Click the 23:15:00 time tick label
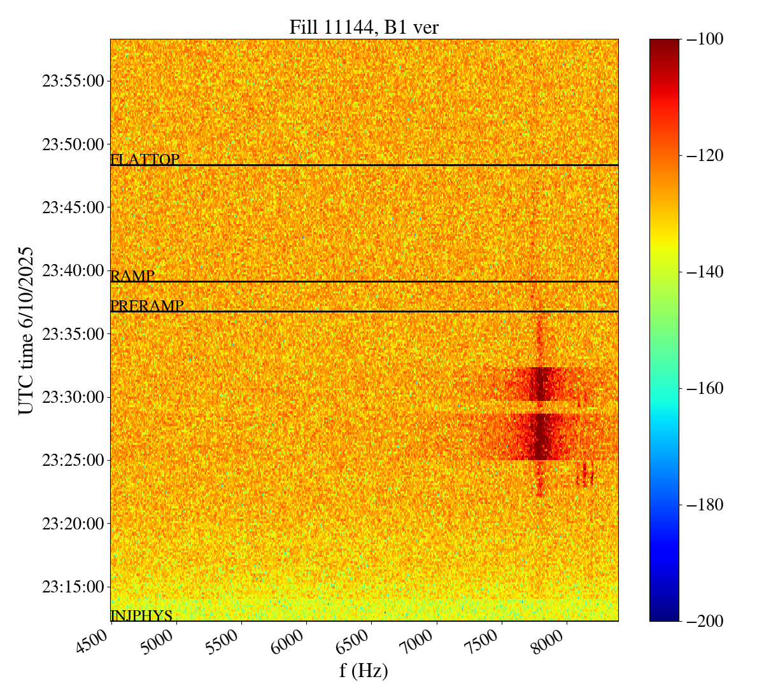The height and width of the screenshot is (700, 764). pos(73,586)
